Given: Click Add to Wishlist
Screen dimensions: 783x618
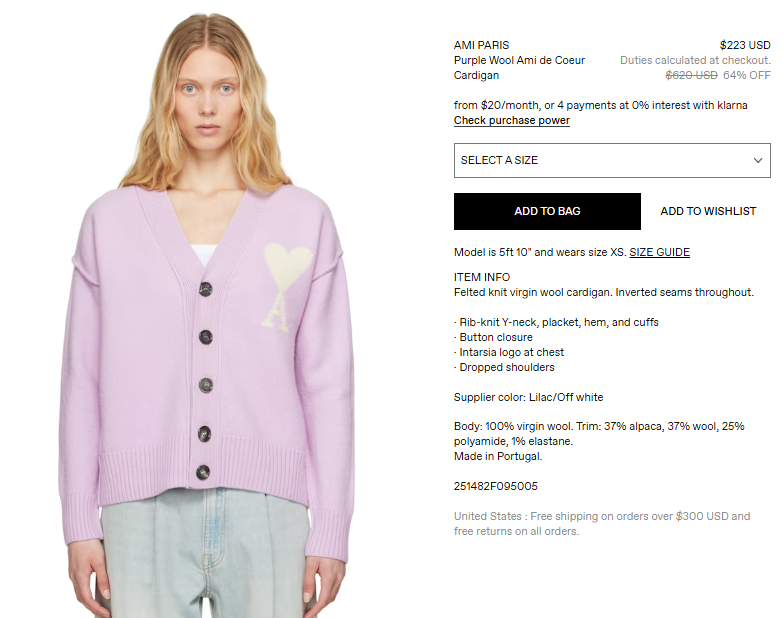Looking at the screenshot, I should tap(708, 211).
